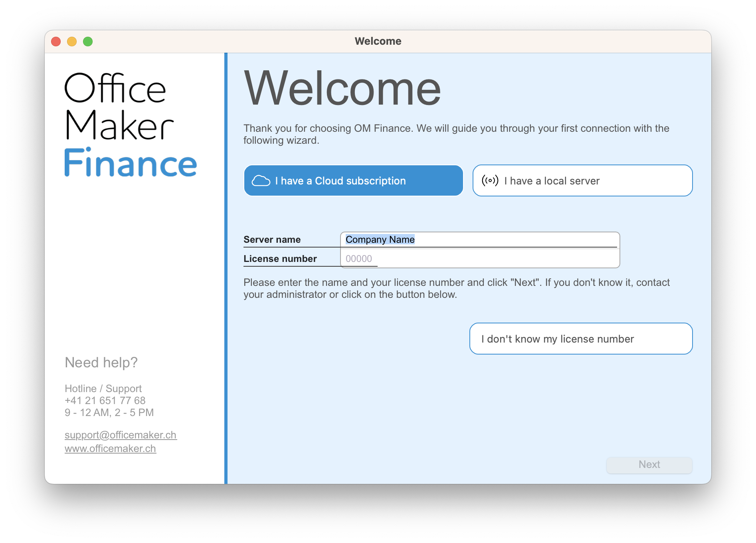The height and width of the screenshot is (543, 756).
Task: Click the Office Maker Finance logo
Action: [131, 125]
